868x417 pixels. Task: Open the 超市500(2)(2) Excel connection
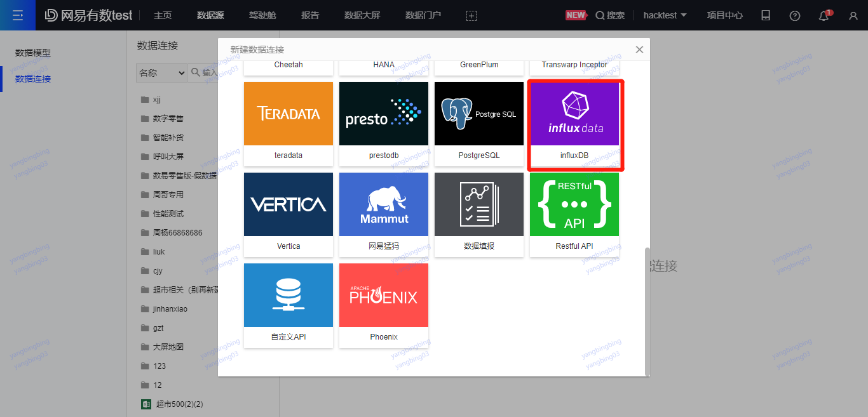[x=172, y=404]
